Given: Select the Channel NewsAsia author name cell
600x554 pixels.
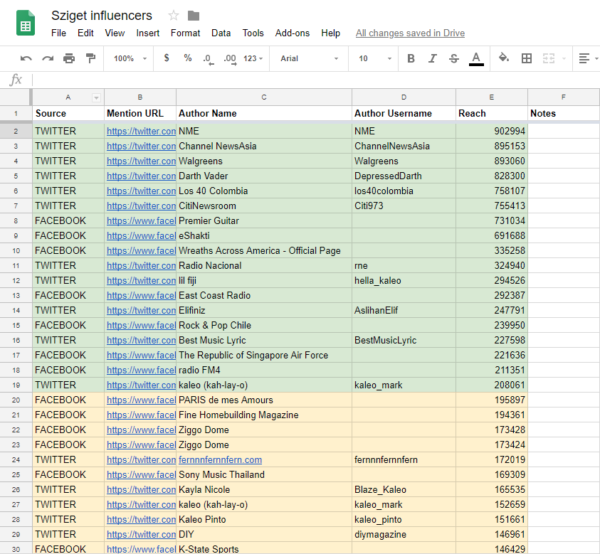Looking at the screenshot, I should (x=264, y=146).
